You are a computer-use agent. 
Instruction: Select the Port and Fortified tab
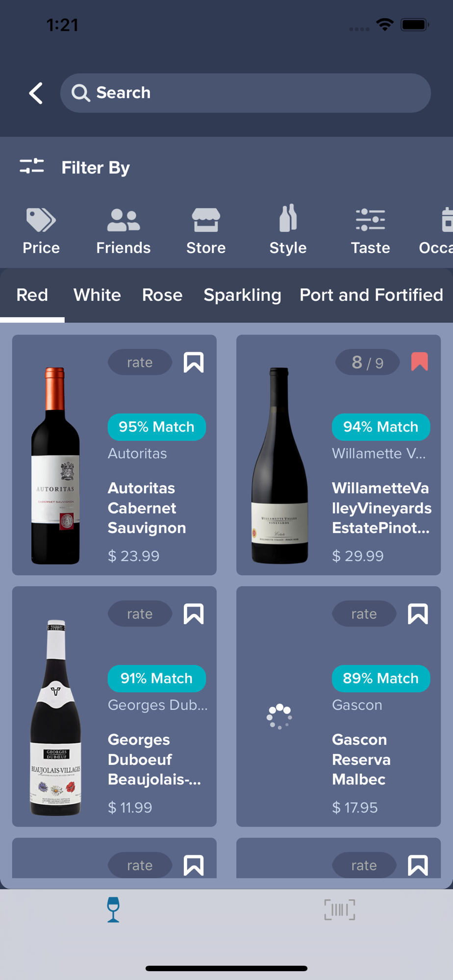click(x=371, y=295)
